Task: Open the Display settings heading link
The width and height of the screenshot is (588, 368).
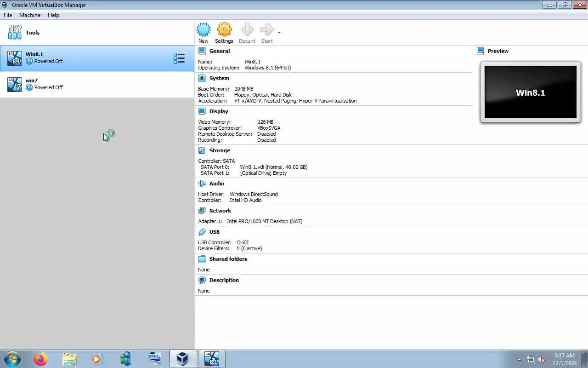Action: [219, 111]
